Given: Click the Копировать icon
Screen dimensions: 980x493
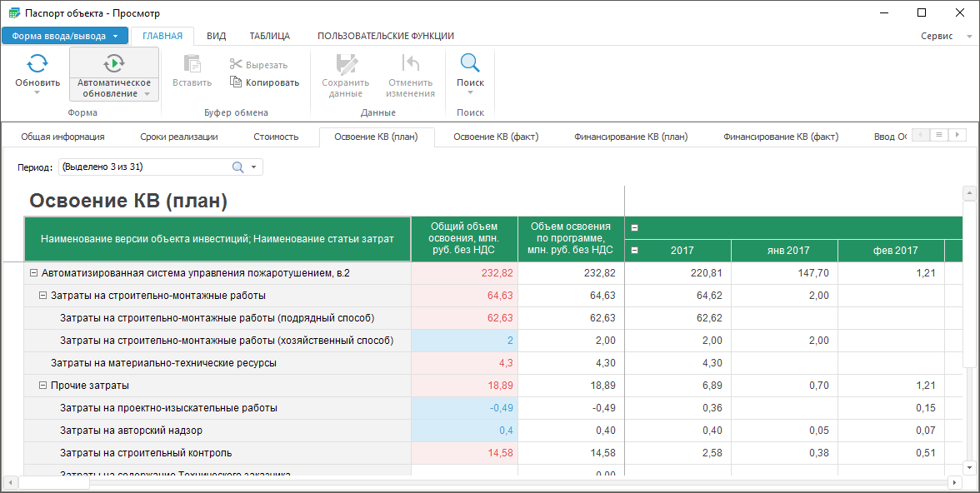Looking at the screenshot, I should click(236, 82).
